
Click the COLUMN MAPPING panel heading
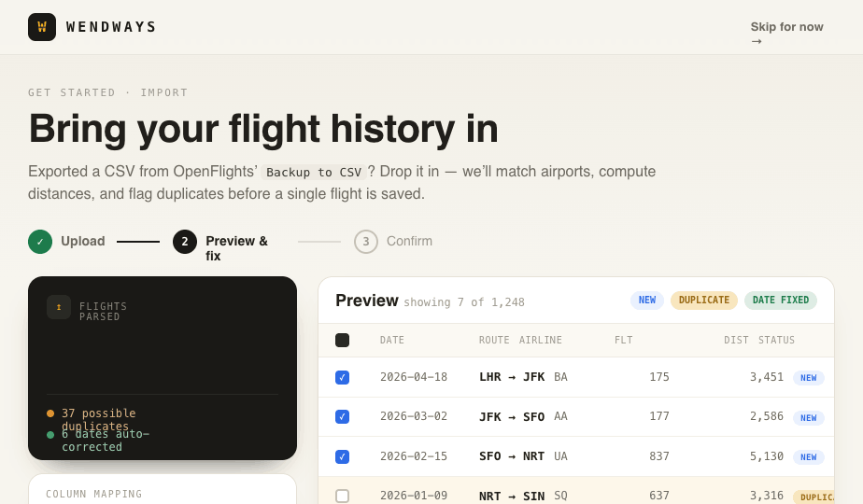tap(94, 494)
